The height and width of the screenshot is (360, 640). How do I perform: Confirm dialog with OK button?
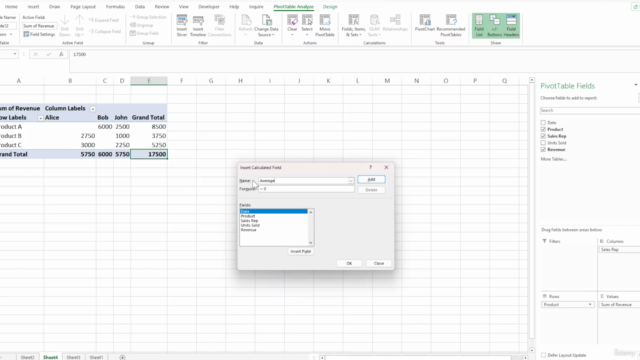coord(349,263)
